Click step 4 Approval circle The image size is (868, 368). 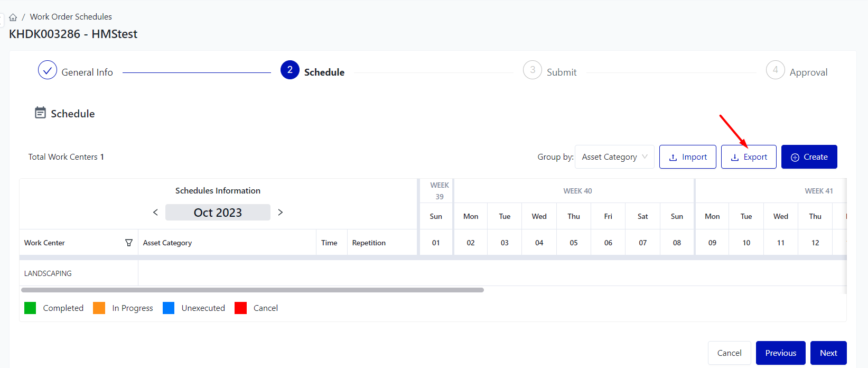click(775, 70)
